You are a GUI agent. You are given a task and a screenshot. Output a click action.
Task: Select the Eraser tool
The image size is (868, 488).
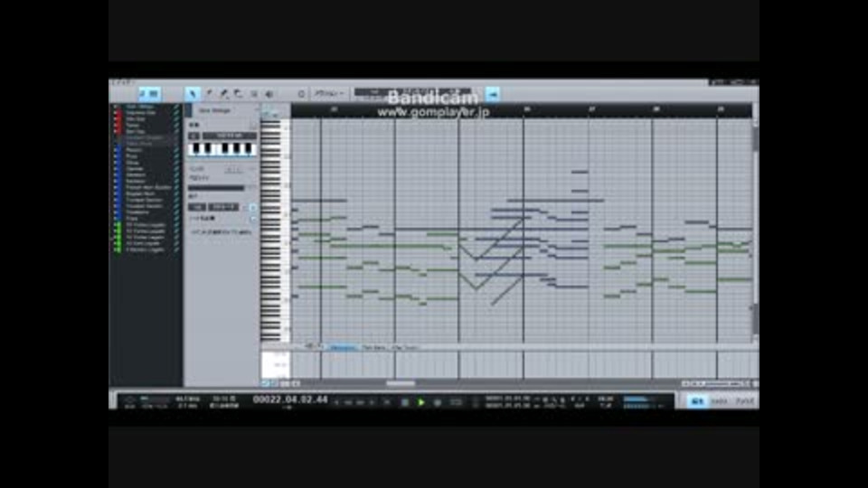coord(239,94)
